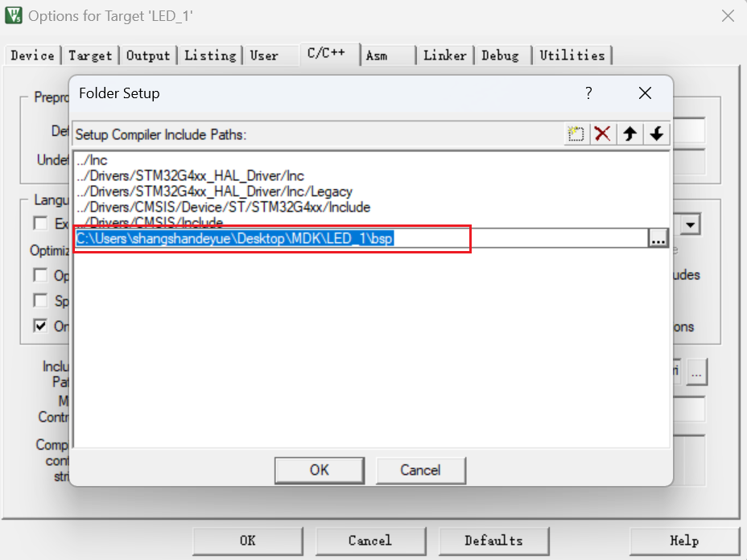Screen dimensions: 747x560
Task: Close the Folder Setup dialog
Action: click(645, 93)
